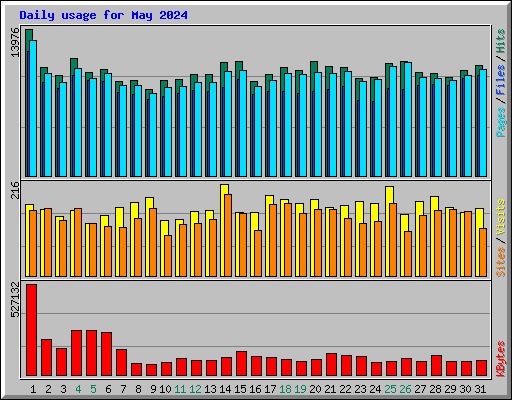Select day 7 label on the x-axis

[123, 389]
